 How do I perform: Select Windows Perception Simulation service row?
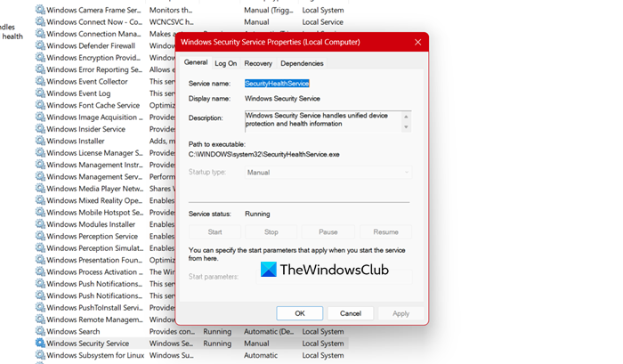tap(95, 248)
